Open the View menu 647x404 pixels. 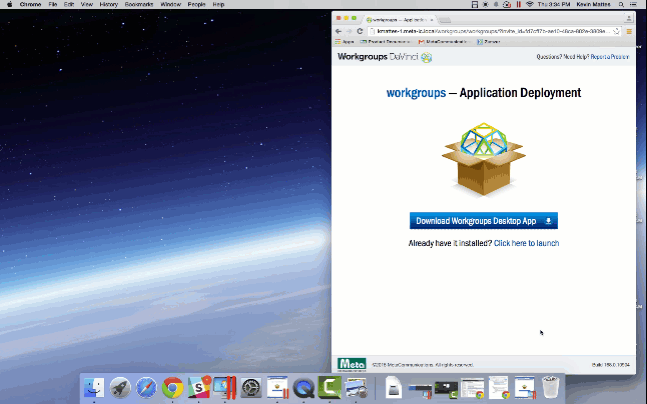point(86,4)
